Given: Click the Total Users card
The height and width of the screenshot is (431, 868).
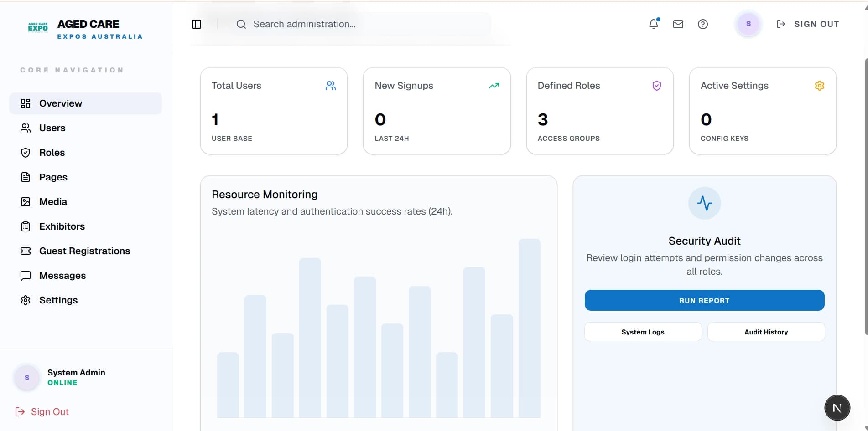Looking at the screenshot, I should [274, 111].
